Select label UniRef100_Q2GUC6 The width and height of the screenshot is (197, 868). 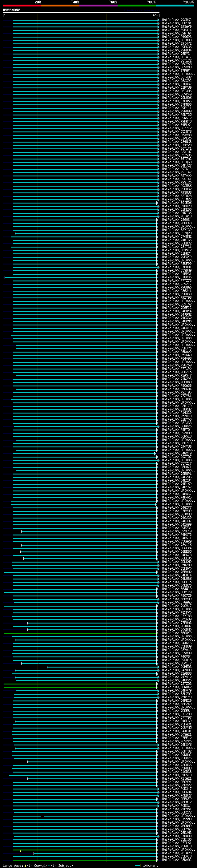[177, 765]
